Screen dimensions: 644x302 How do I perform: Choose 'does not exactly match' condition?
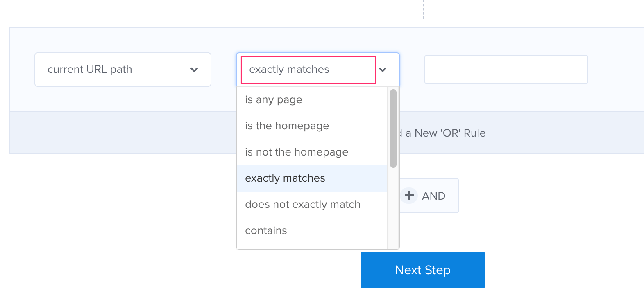(x=303, y=204)
